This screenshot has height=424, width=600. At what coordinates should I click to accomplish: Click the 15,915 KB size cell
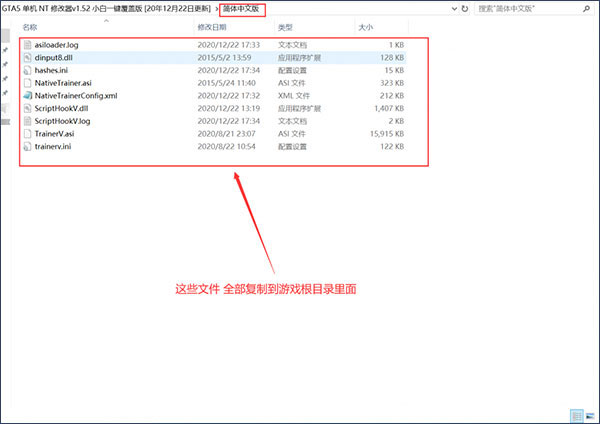coord(387,134)
